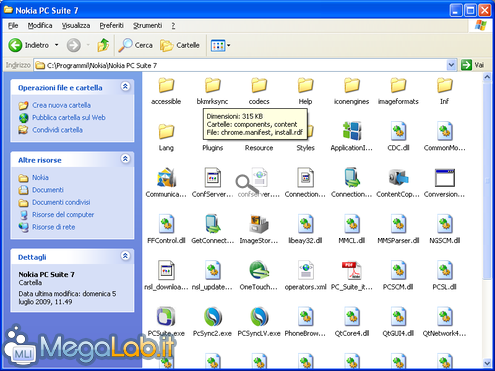The height and width of the screenshot is (371, 495).
Task: Open the File menu
Action: [x=13, y=25]
